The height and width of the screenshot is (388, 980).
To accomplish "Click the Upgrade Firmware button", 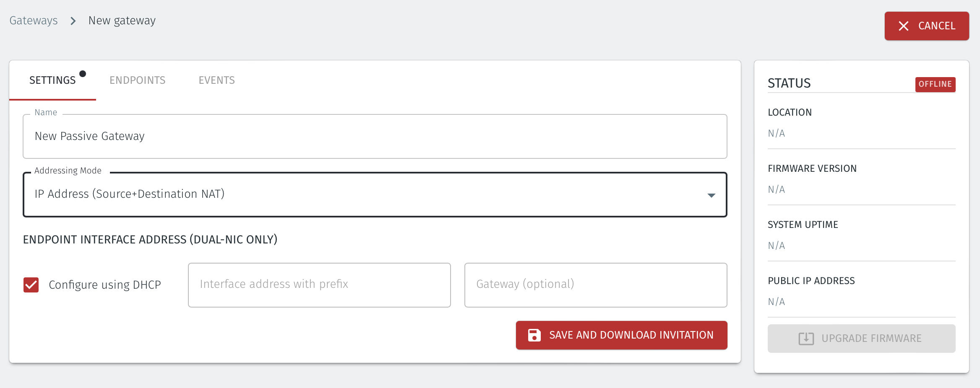I will point(861,339).
